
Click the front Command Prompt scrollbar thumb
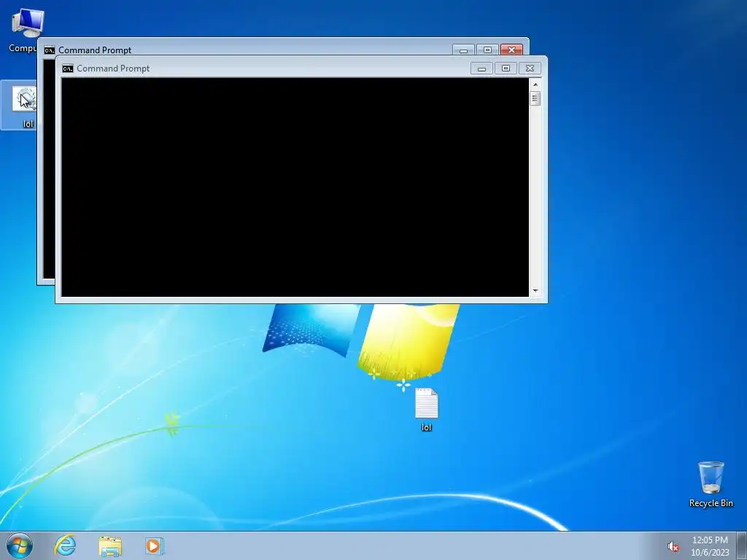(x=535, y=98)
